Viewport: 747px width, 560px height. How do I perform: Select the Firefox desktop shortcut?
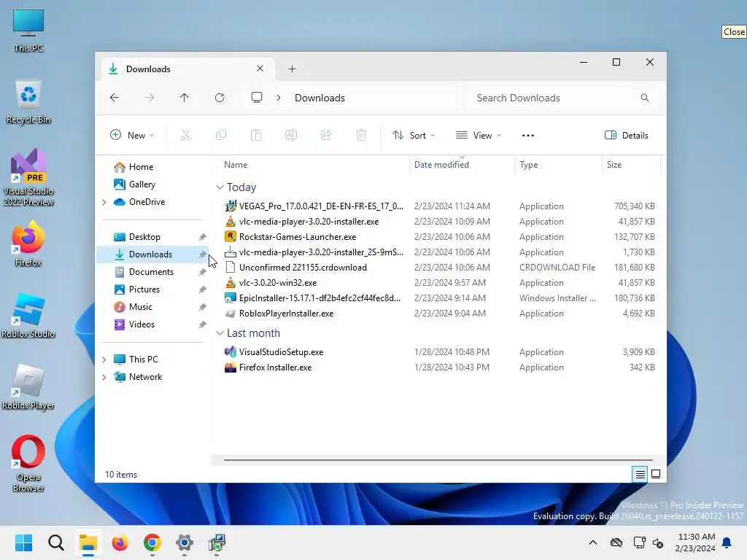point(28,244)
